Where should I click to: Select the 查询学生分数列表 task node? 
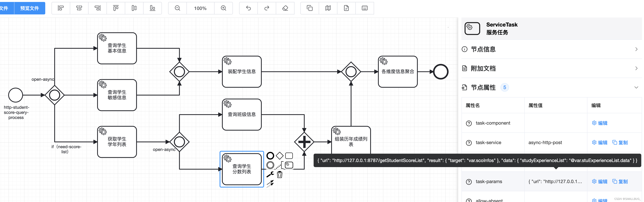click(x=242, y=169)
